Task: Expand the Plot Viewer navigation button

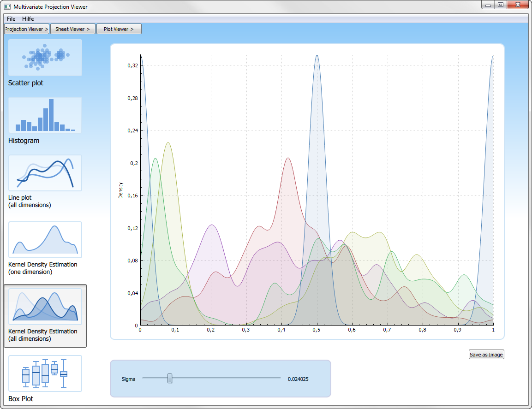Action: 119,29
